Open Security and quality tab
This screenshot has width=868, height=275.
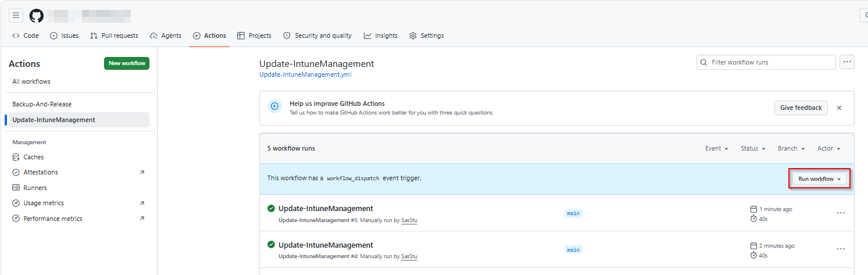tap(317, 35)
